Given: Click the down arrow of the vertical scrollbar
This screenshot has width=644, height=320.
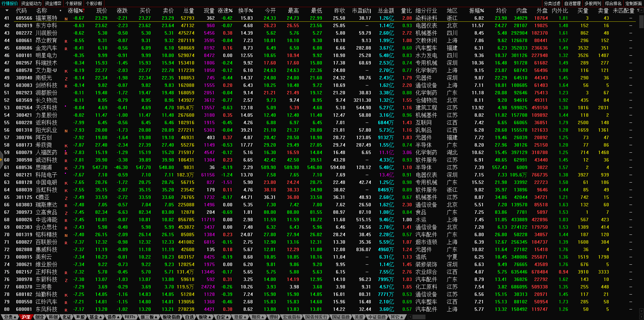Looking at the screenshot, I should click(x=641, y=311).
